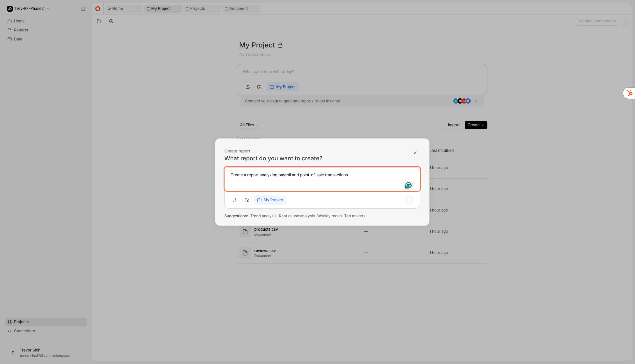
Task: Go to Home in the sidebar
Action: coord(19,21)
